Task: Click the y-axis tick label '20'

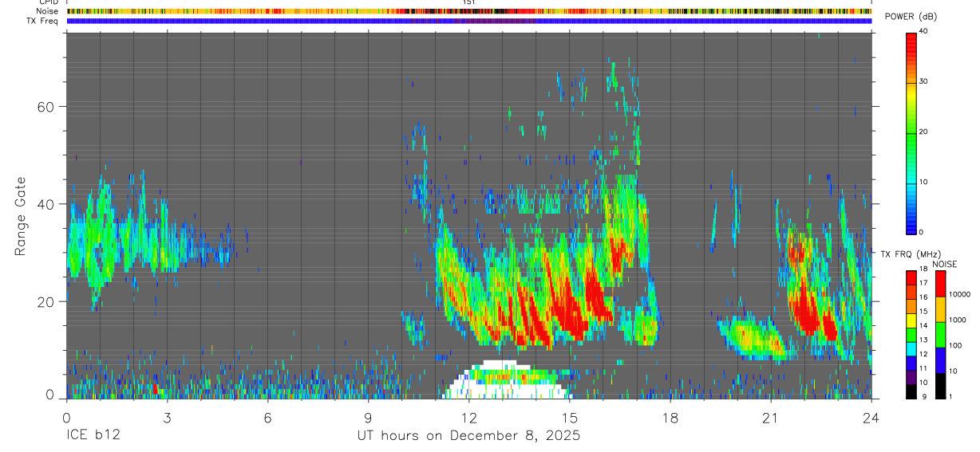Action: (45, 301)
